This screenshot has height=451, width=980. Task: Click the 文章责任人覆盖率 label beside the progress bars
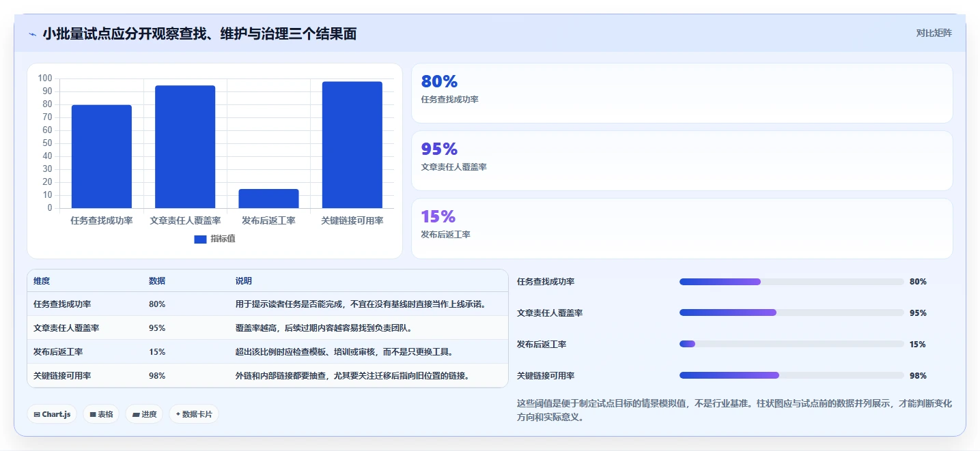click(x=550, y=313)
